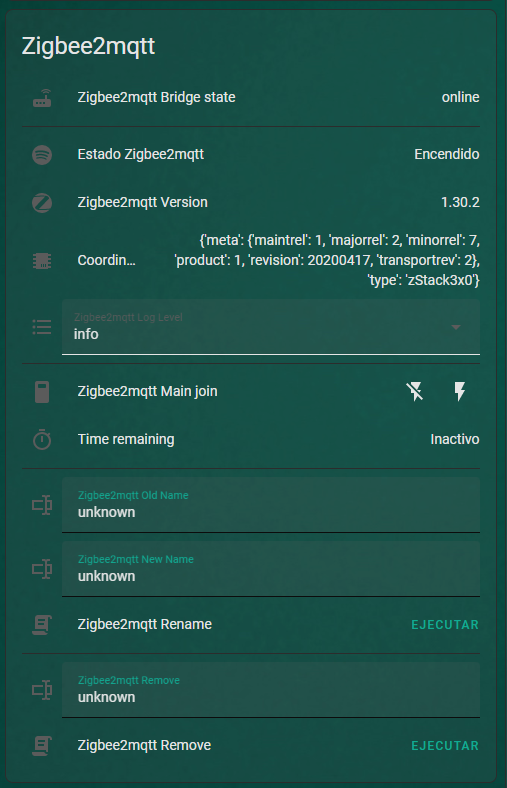Screen dimensions: 507x788
Task: Click the script icon beside Zigbee2mqtt Remove row
Action: [42, 745]
